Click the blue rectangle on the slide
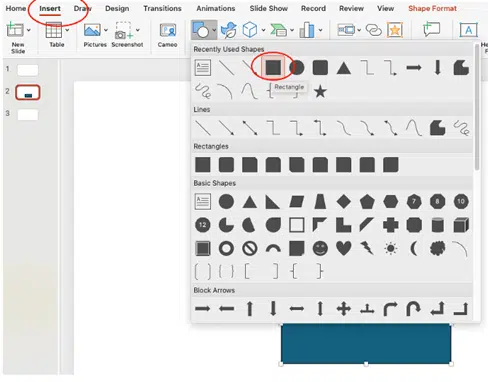Screen dimensions: 488x382 pyautogui.click(x=366, y=343)
